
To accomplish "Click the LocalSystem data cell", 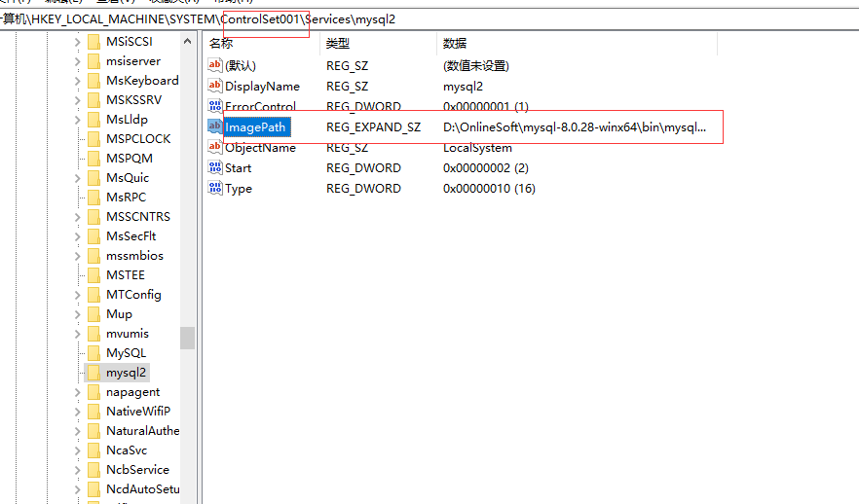I will (x=477, y=147).
